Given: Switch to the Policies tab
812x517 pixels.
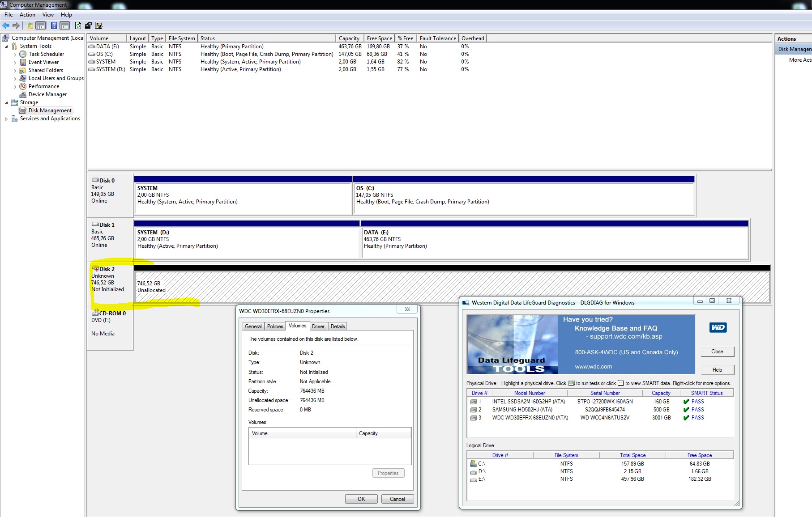Looking at the screenshot, I should pyautogui.click(x=275, y=326).
